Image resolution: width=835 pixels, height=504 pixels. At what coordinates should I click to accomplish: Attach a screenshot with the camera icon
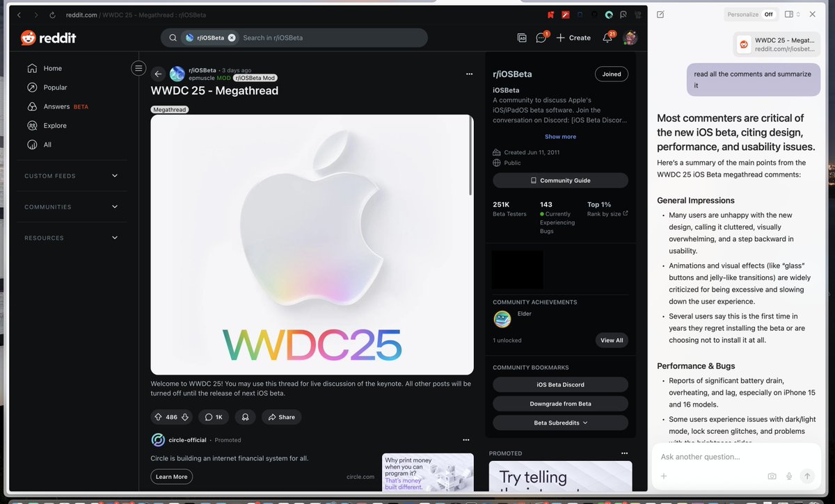(772, 476)
